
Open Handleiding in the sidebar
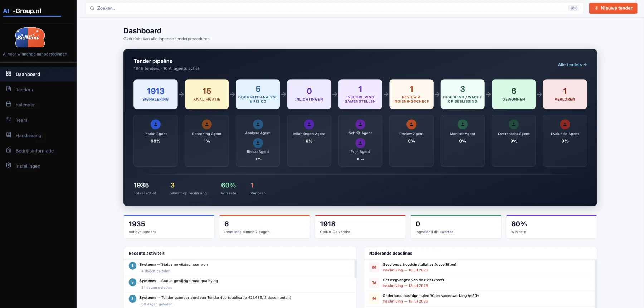point(38,135)
